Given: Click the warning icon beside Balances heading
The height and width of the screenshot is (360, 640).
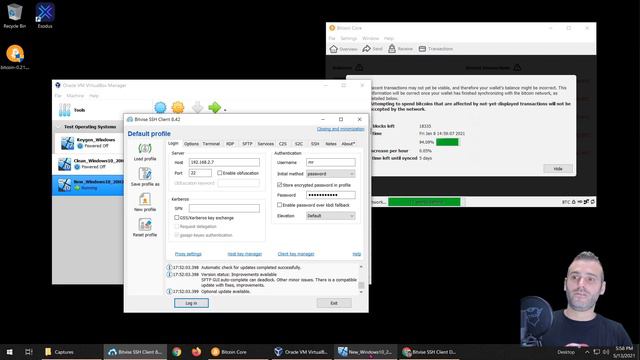Looking at the screenshot, I should 359,67.
